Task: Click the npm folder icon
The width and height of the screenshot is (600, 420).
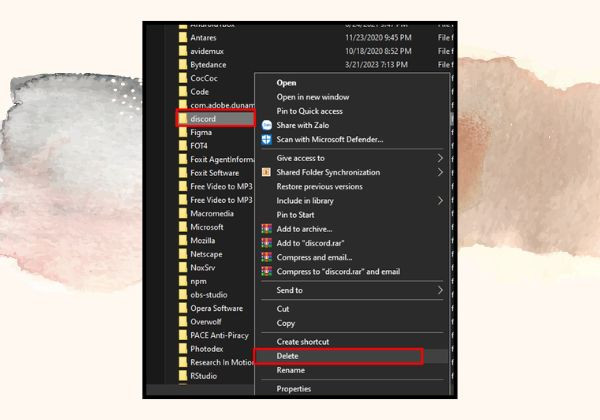Action: point(183,281)
